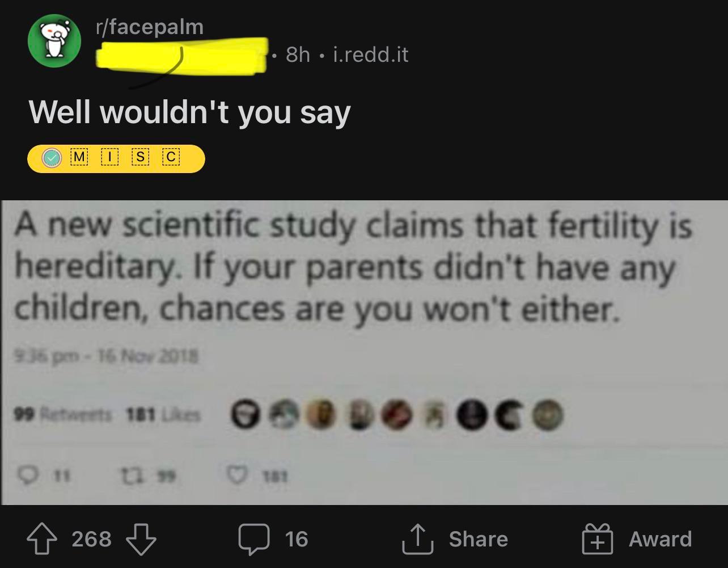Upvote the post with the up arrow
Image resolution: width=728 pixels, height=568 pixels.
43,540
